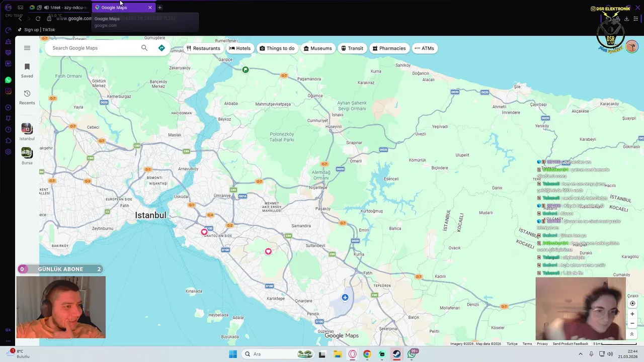This screenshot has width=644, height=362.
Task: Select the Transit chip
Action: (352, 48)
